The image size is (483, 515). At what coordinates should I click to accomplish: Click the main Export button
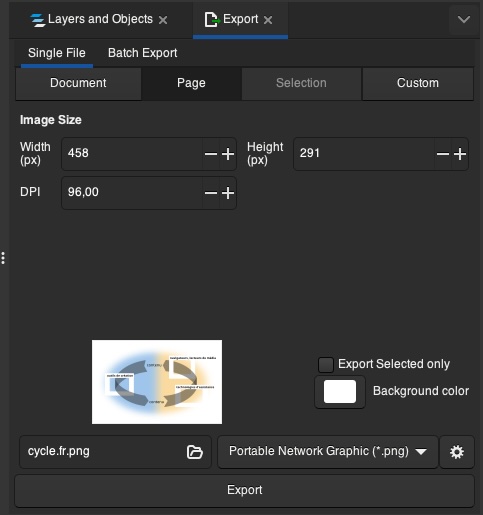(244, 490)
